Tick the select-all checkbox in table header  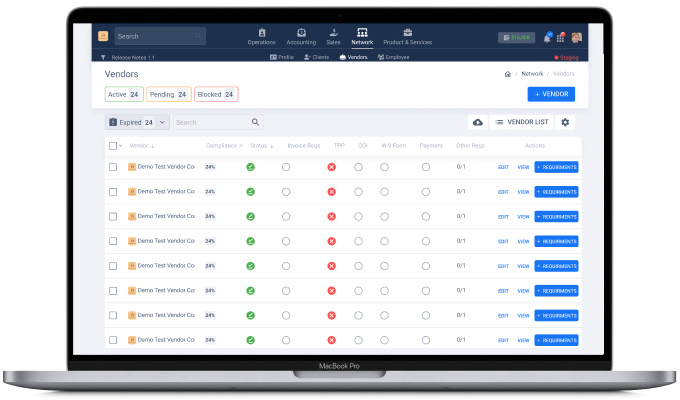[x=112, y=145]
